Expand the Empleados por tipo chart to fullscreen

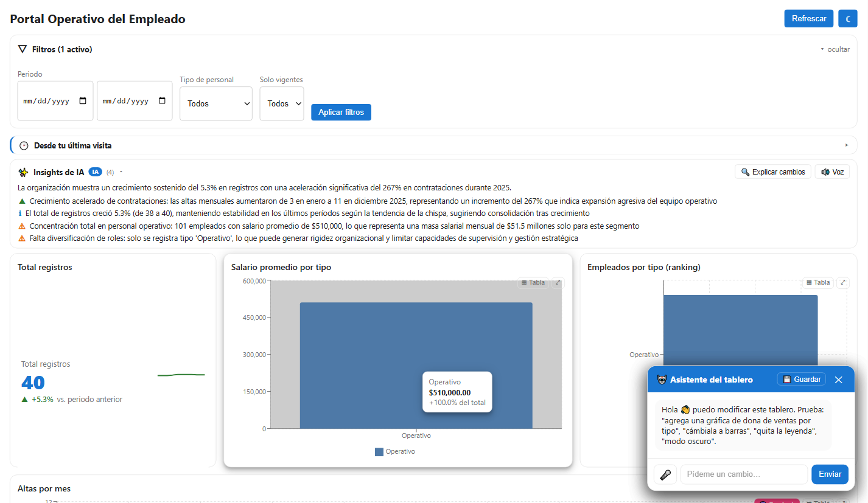click(843, 283)
